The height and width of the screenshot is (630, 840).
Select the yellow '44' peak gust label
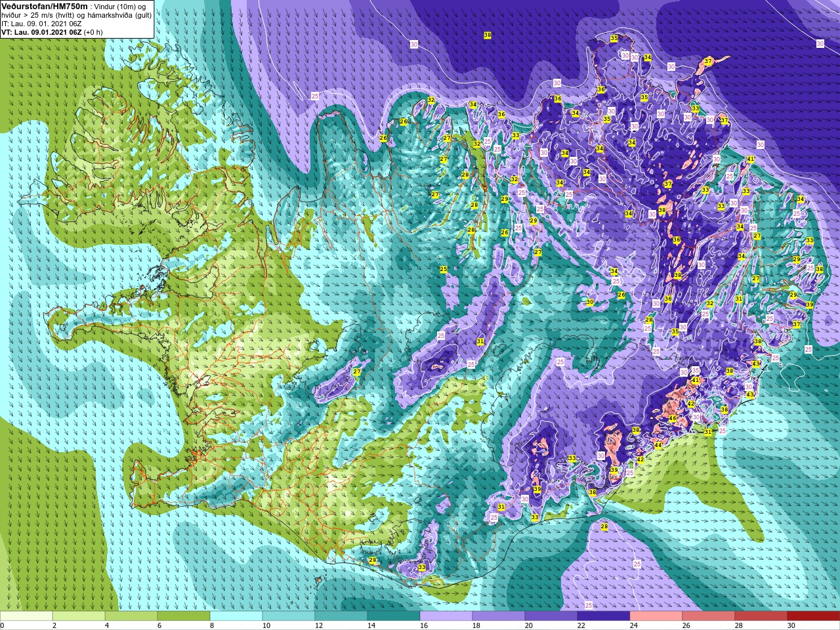pos(658,444)
